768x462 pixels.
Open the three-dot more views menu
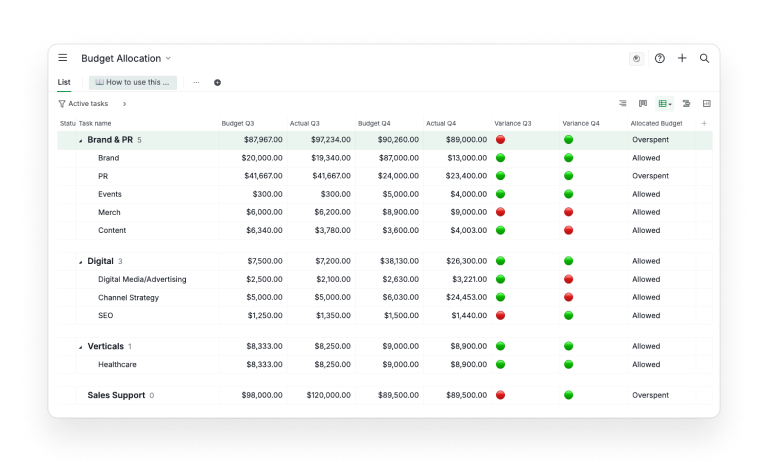[x=196, y=82]
